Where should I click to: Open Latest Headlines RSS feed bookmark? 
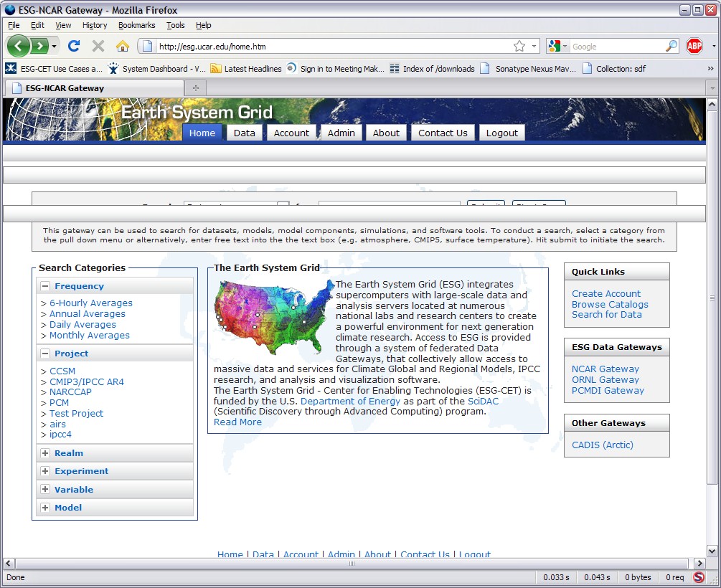click(246, 69)
